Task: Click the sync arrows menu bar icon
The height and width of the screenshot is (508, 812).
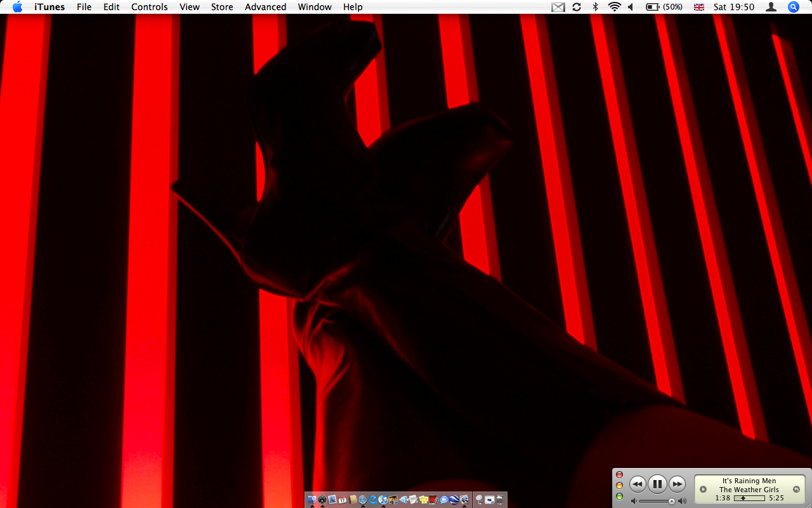Action: coord(577,7)
